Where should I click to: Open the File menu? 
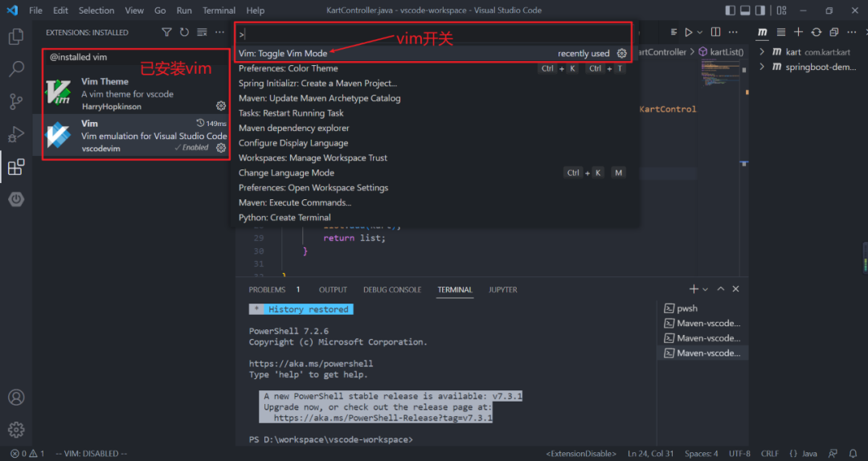pyautogui.click(x=35, y=10)
